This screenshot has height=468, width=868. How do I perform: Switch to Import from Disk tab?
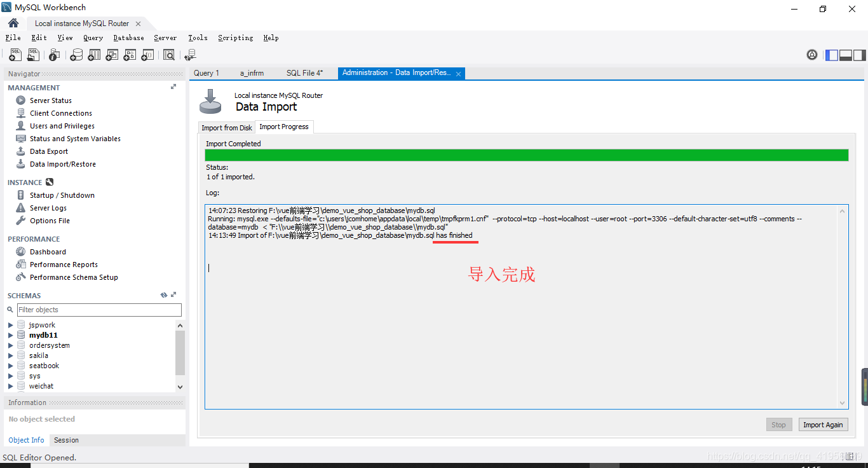click(x=227, y=128)
